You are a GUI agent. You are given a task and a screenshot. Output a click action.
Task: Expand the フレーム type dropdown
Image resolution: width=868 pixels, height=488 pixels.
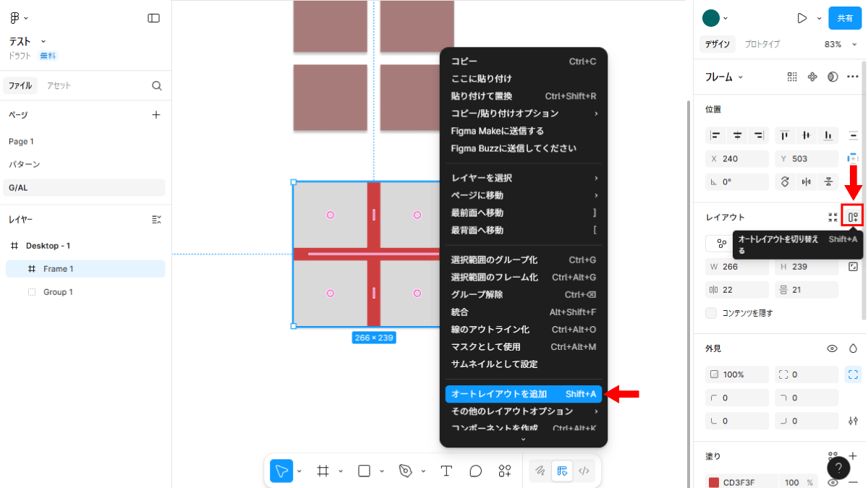tap(724, 77)
